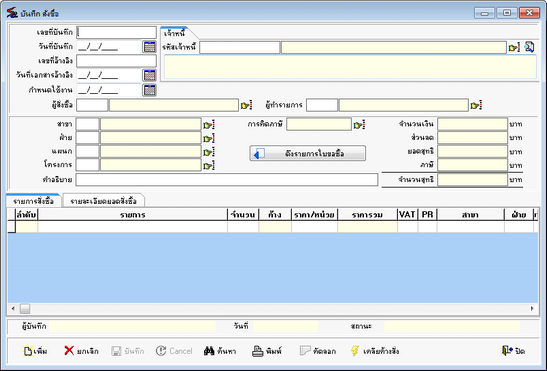
Task: Click the ส่วนลด discount field
Action: point(473,138)
